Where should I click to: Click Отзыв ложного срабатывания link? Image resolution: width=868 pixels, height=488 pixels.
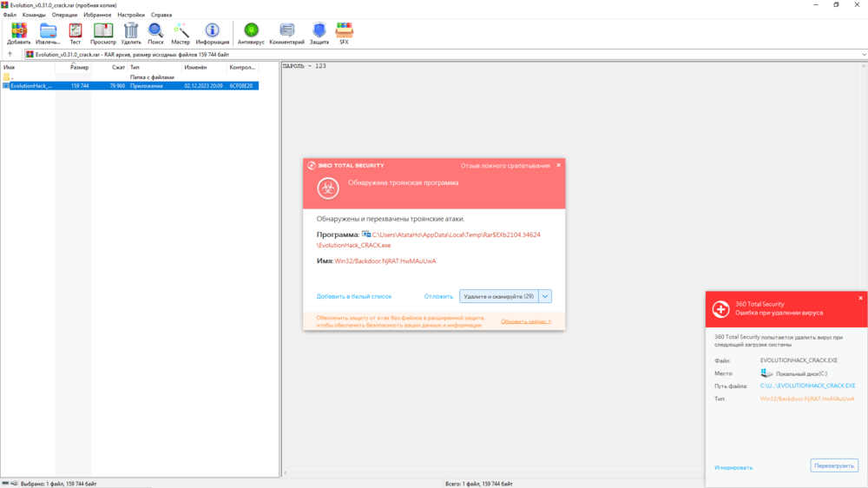click(505, 166)
